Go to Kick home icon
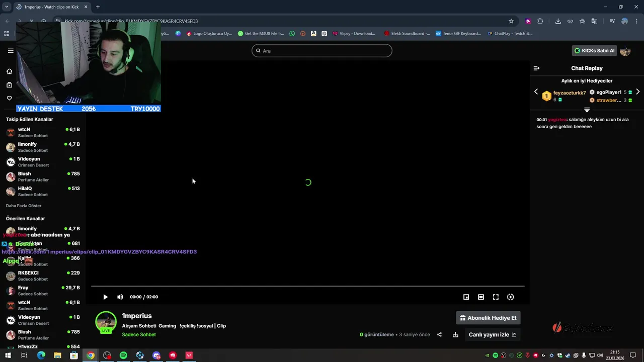The width and height of the screenshot is (644, 362). (9, 71)
